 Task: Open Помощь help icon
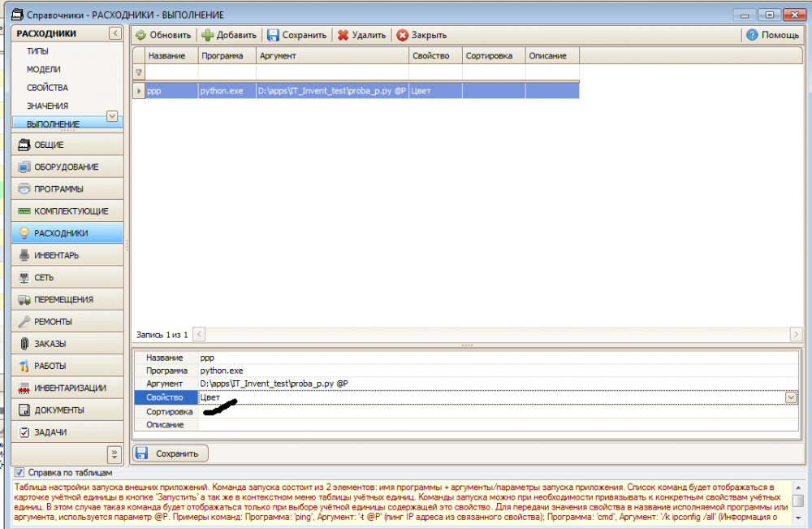tap(752, 35)
